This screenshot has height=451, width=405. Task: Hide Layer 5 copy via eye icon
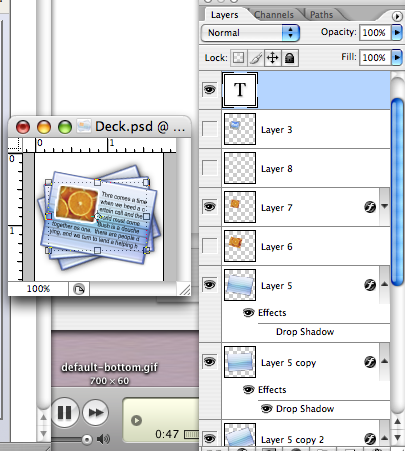(x=210, y=362)
